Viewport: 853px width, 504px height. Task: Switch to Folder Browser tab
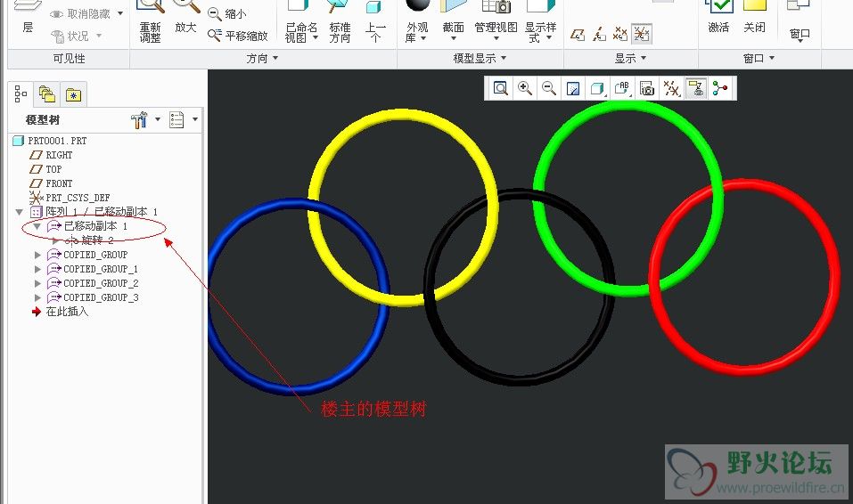pyautogui.click(x=46, y=95)
